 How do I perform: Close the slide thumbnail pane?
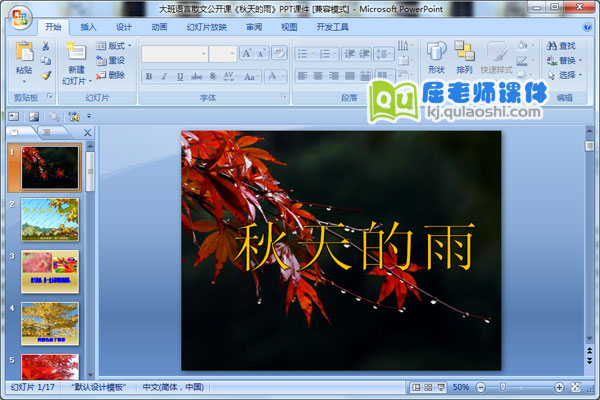coord(88,133)
